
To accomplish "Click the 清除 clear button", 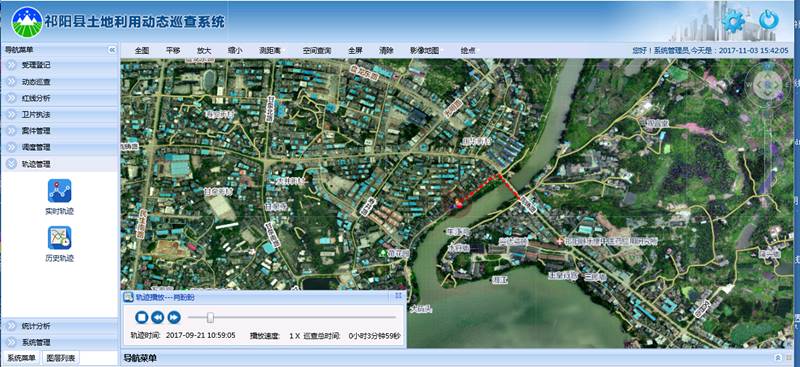I will [x=386, y=51].
